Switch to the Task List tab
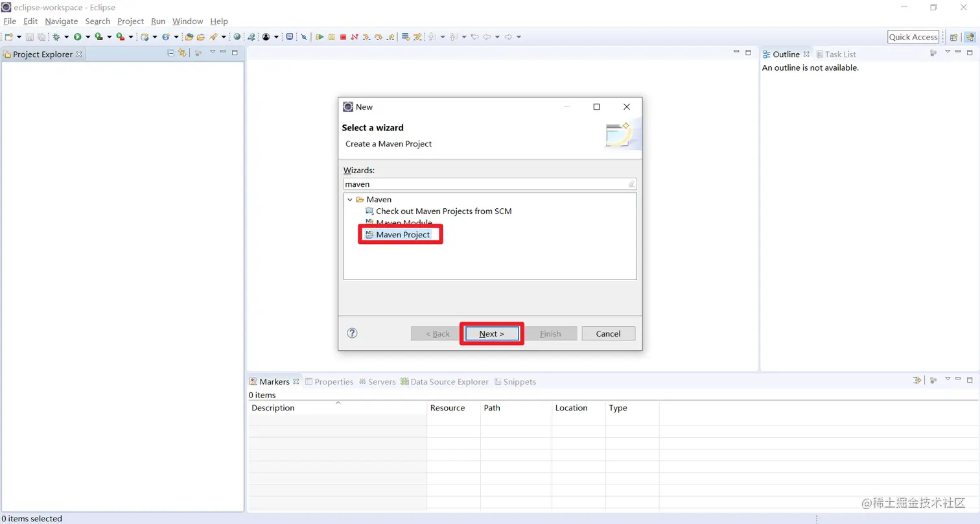The height and width of the screenshot is (524, 980). [x=835, y=54]
